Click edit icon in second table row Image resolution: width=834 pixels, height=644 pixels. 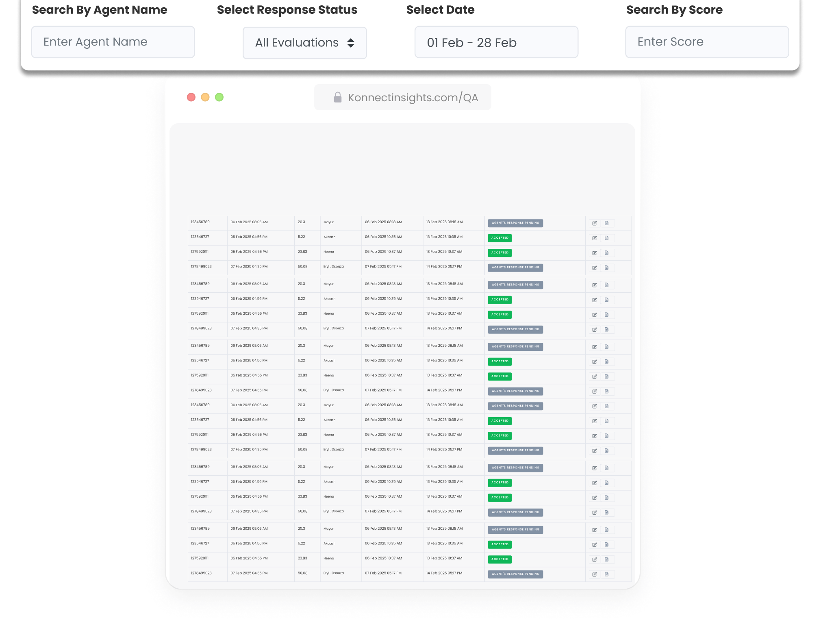tap(594, 238)
